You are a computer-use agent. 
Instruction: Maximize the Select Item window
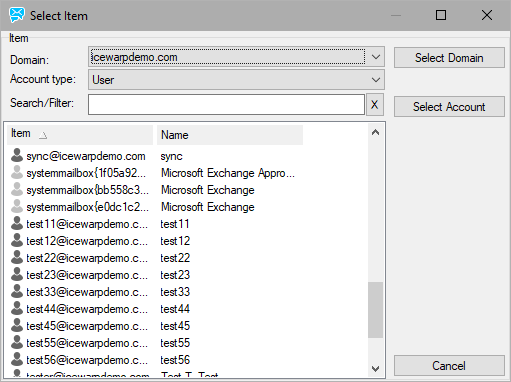(441, 15)
